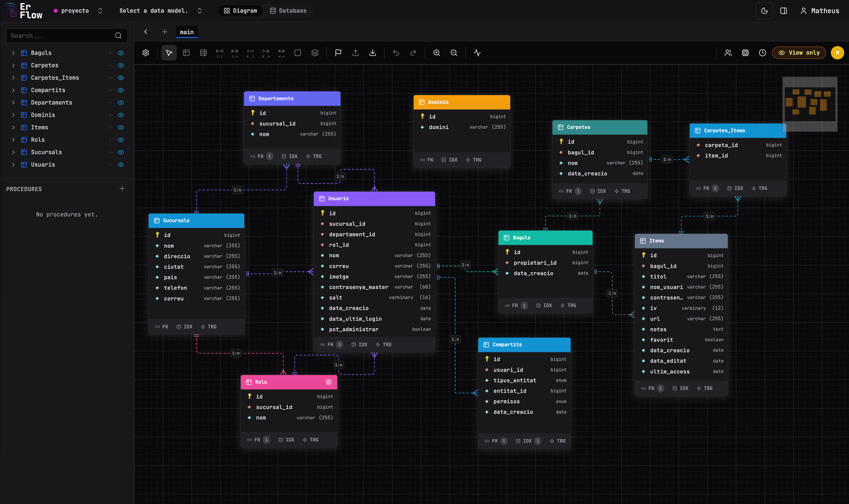Viewport: 849px width, 504px height.
Task: Toggle visibility of the Dominis table
Action: 121,115
